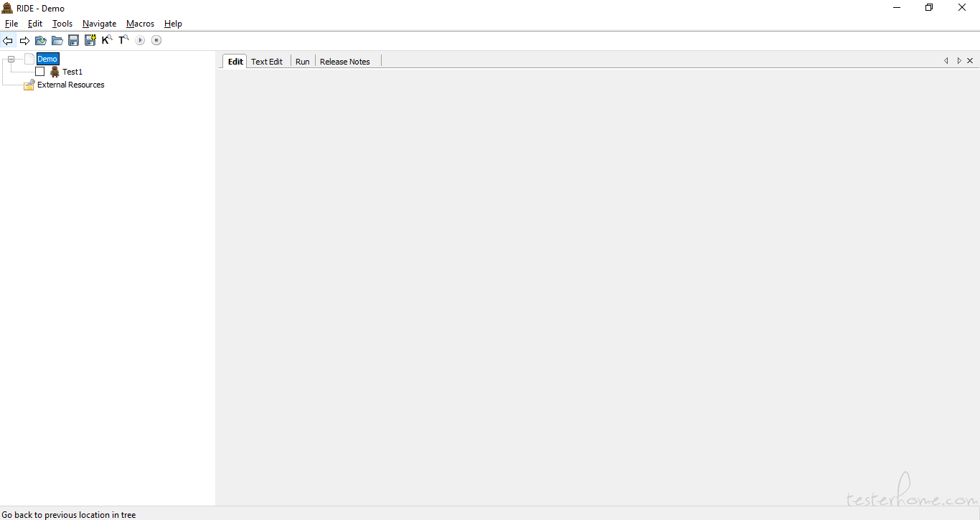Go back to the previous tree location
980x520 pixels.
(8, 40)
